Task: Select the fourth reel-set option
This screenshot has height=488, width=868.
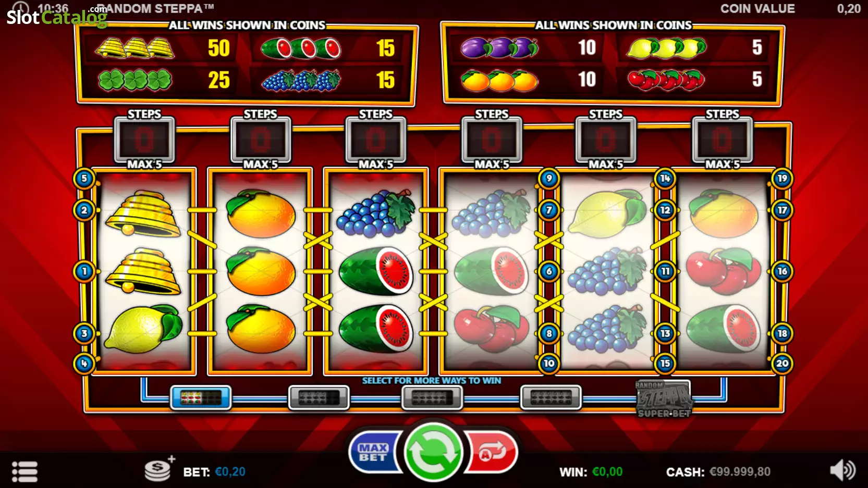Action: coord(551,398)
